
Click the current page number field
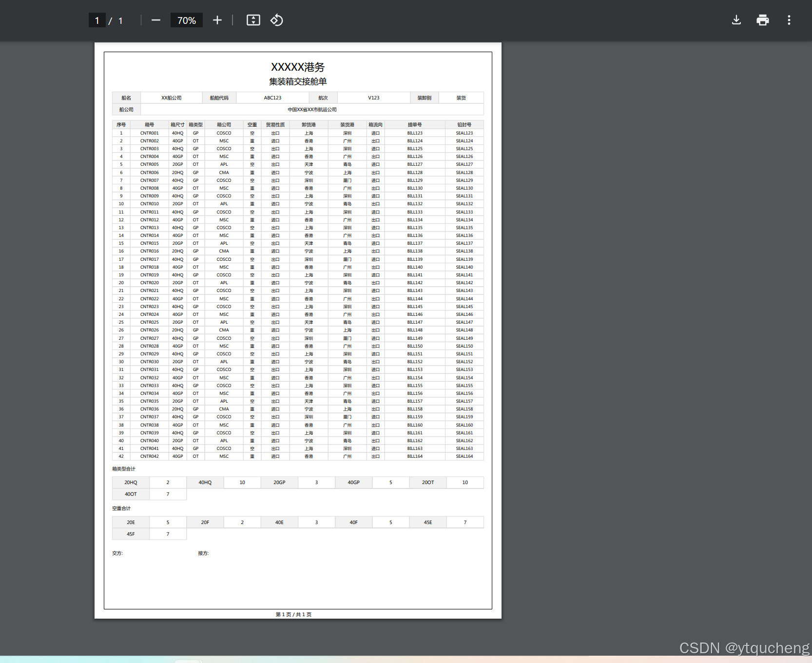click(x=97, y=20)
